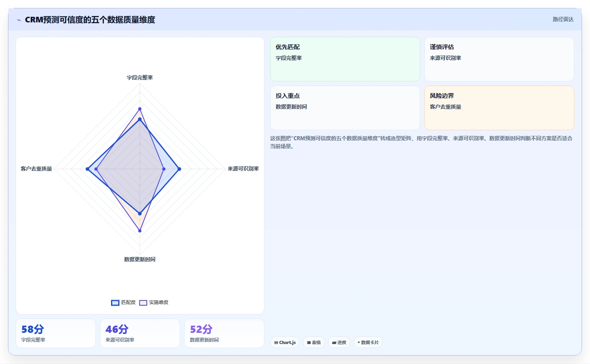The height and width of the screenshot is (364, 590).
Task: Click the 58分 score card
Action: click(56, 333)
